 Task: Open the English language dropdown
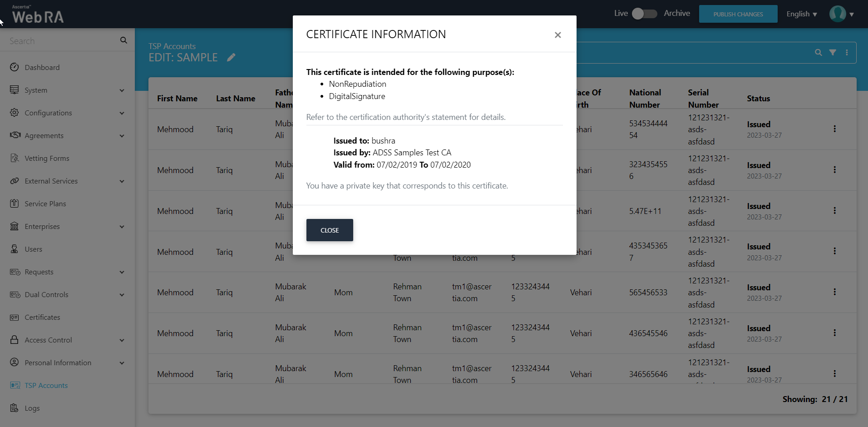(801, 14)
